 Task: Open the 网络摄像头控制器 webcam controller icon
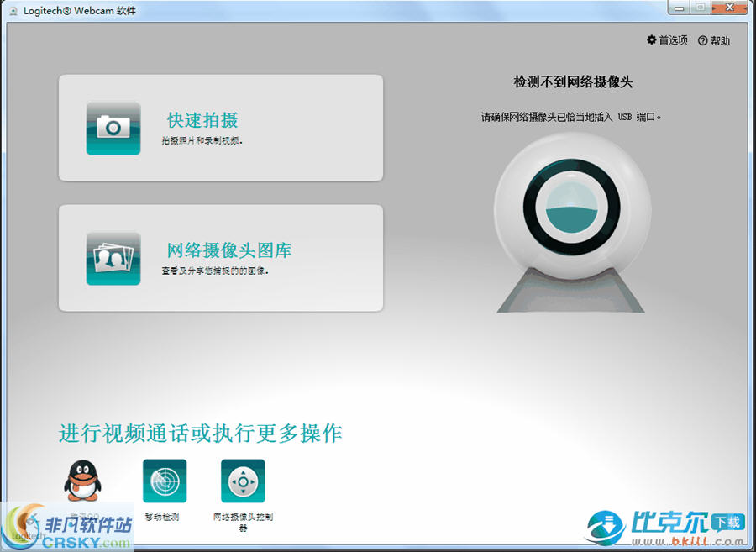coord(242,481)
